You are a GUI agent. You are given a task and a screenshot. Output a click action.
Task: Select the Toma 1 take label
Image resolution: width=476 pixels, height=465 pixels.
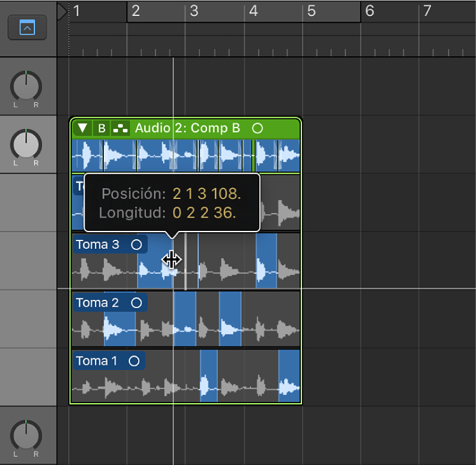[x=97, y=361]
